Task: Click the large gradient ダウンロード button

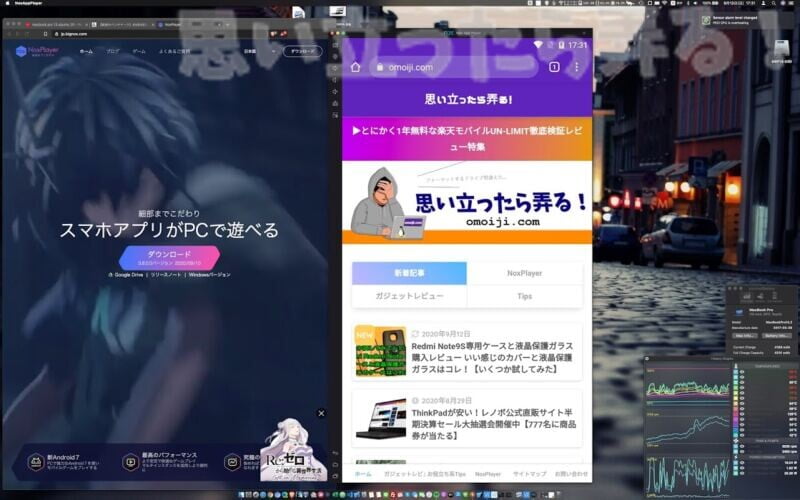Action: pos(169,258)
